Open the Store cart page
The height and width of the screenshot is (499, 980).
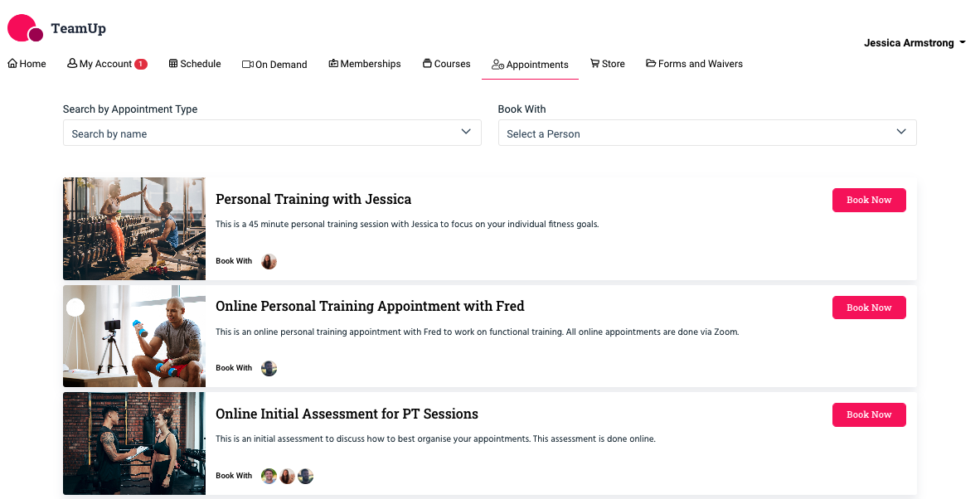(607, 64)
